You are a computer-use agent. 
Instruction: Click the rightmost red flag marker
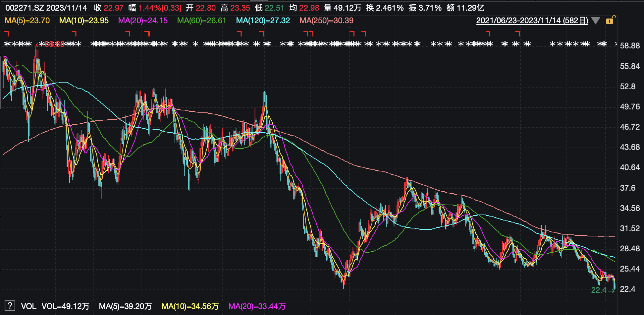(x=518, y=33)
